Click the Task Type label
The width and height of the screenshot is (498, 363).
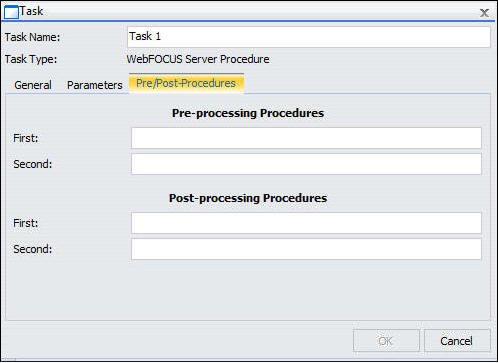(31, 59)
